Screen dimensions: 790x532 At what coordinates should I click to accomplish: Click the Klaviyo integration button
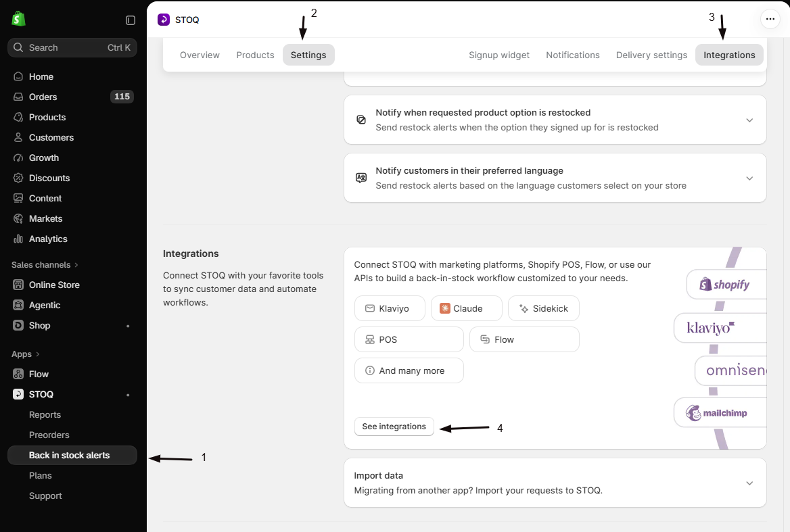point(390,308)
